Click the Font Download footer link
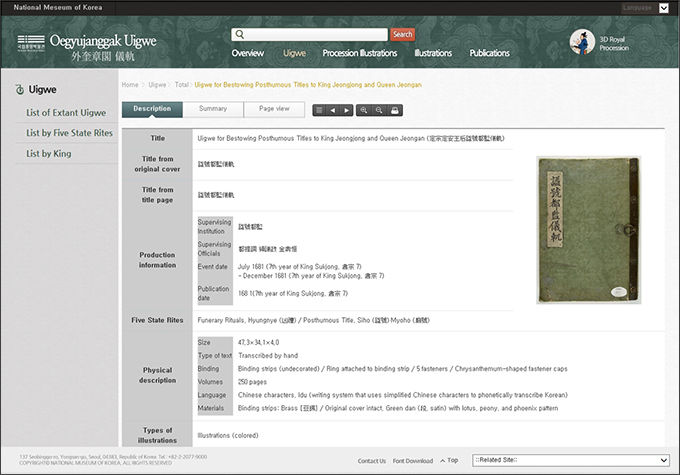Image resolution: width=680 pixels, height=475 pixels. pos(413,461)
